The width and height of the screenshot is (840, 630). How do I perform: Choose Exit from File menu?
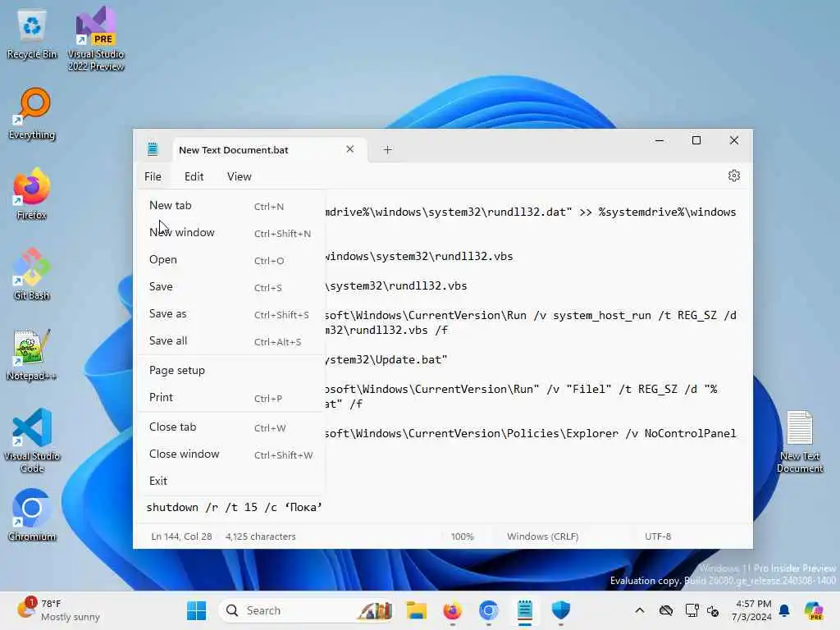click(231, 481)
